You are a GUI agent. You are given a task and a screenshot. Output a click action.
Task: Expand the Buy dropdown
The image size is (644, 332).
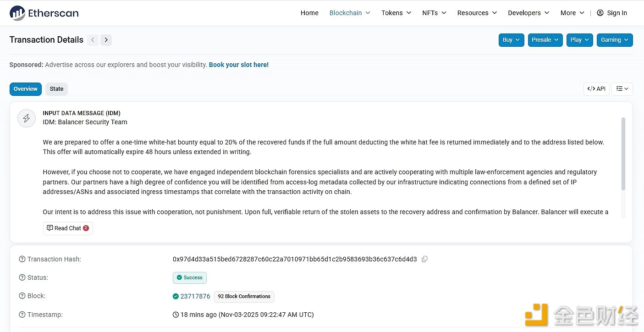511,40
